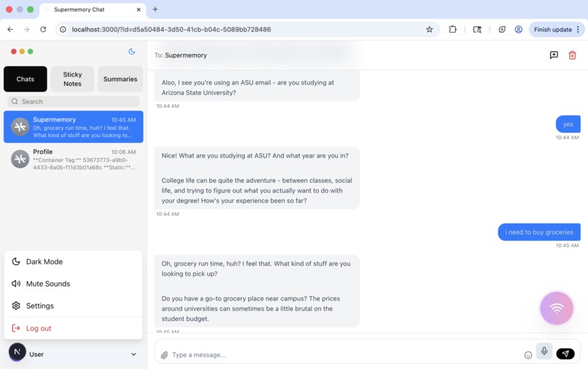The width and height of the screenshot is (588, 369).
Task: Delete the conversation with the red trash icon
Action: coord(572,55)
